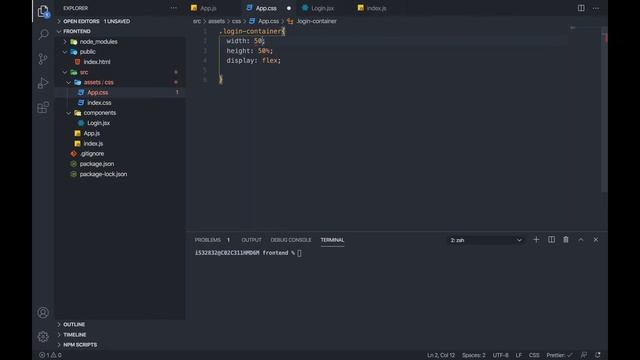Click the css breadcrumb segment
This screenshot has height=360, width=640.
click(236, 21)
